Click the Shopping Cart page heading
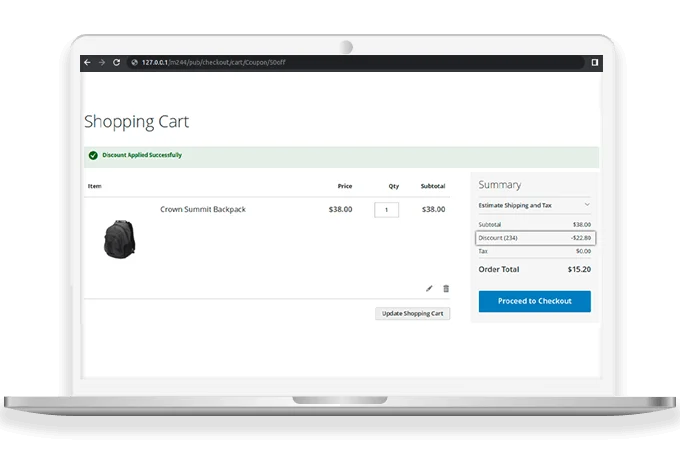This screenshot has width=680, height=450. coord(136,122)
